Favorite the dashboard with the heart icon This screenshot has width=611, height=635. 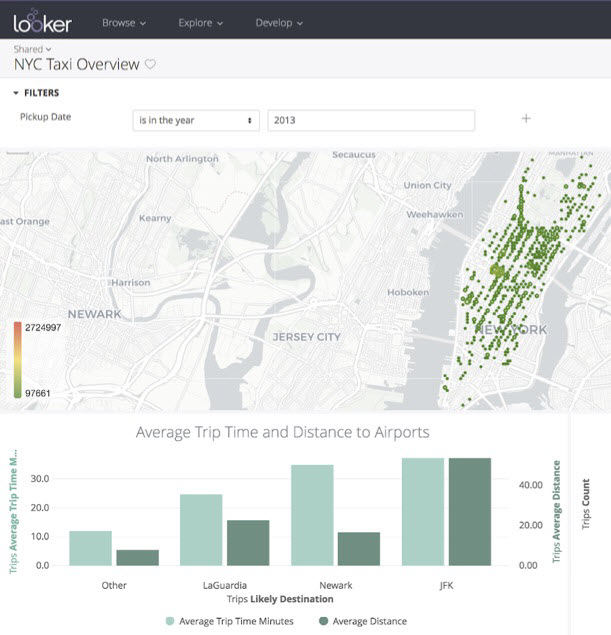[151, 64]
